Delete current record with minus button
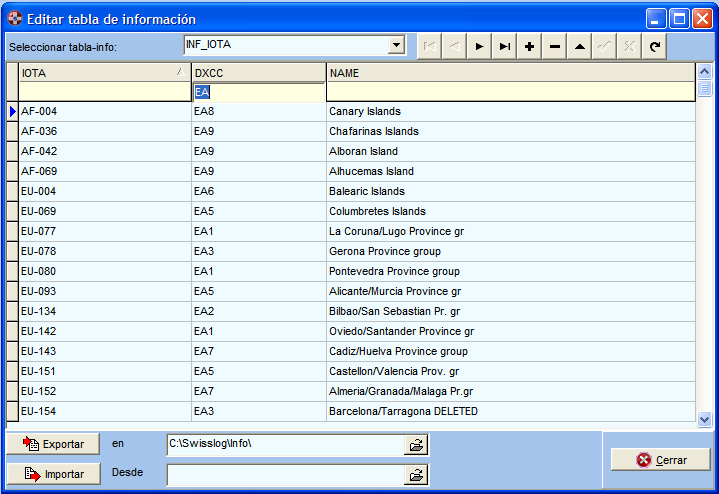The height and width of the screenshot is (494, 719). [555, 47]
